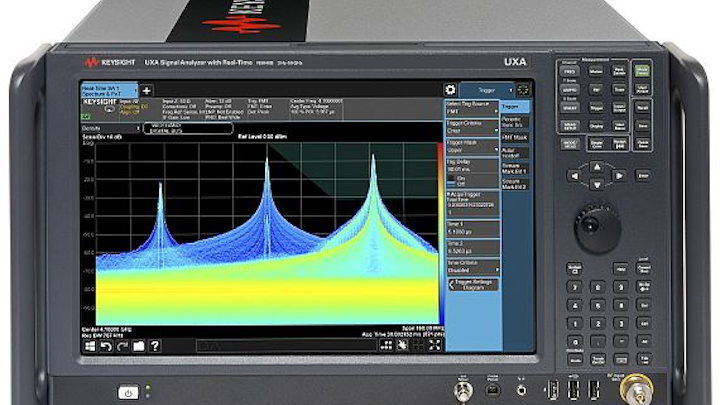This screenshot has height=405, width=720.
Task: Click the left arrow hardware key
Action: coord(574,175)
